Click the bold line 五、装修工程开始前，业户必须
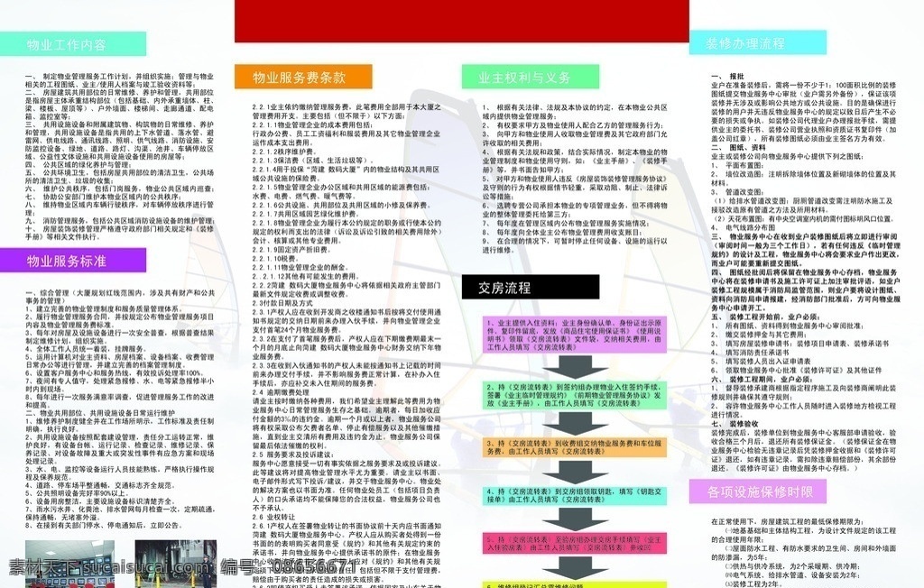This screenshot has width=924, height=588. pos(763,317)
